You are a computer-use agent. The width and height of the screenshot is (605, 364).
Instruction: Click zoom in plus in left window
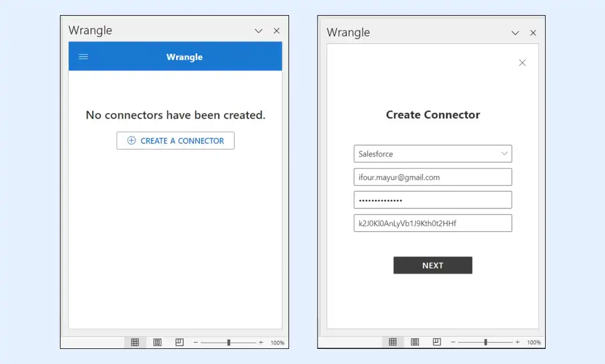click(x=261, y=342)
